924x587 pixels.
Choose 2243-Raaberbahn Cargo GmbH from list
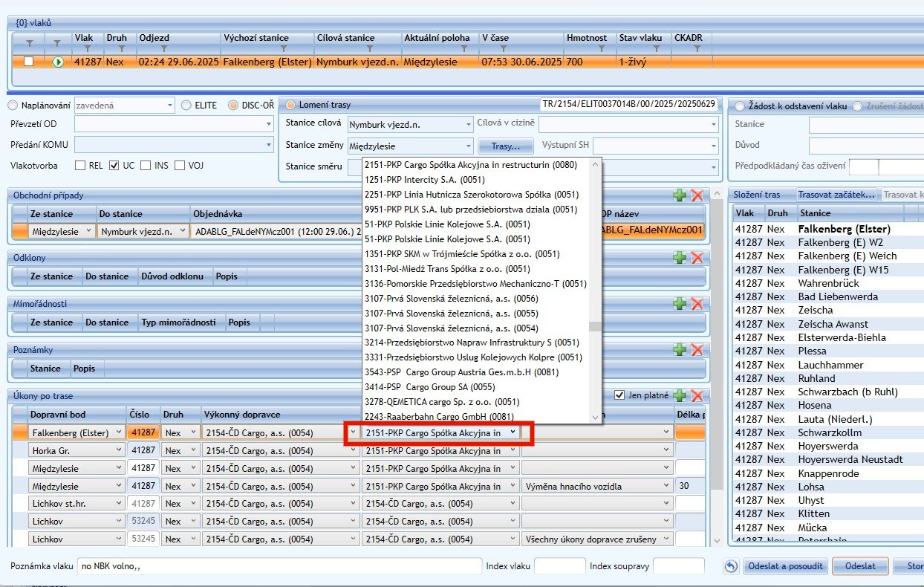[x=440, y=417]
